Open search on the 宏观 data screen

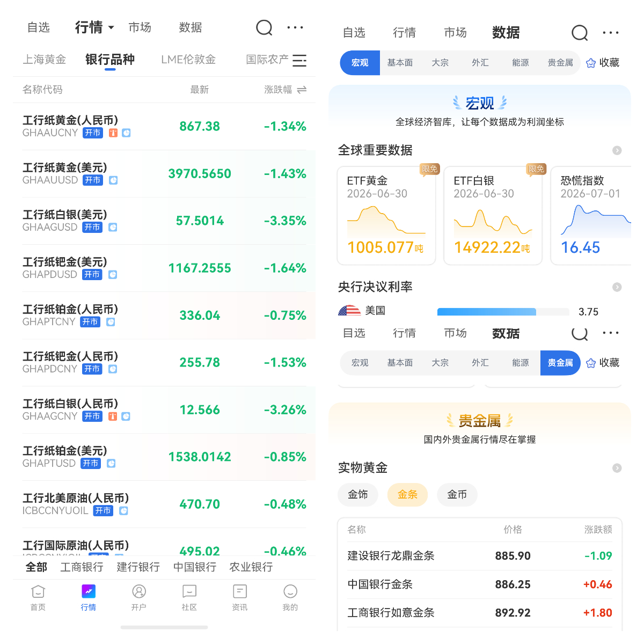[580, 33]
